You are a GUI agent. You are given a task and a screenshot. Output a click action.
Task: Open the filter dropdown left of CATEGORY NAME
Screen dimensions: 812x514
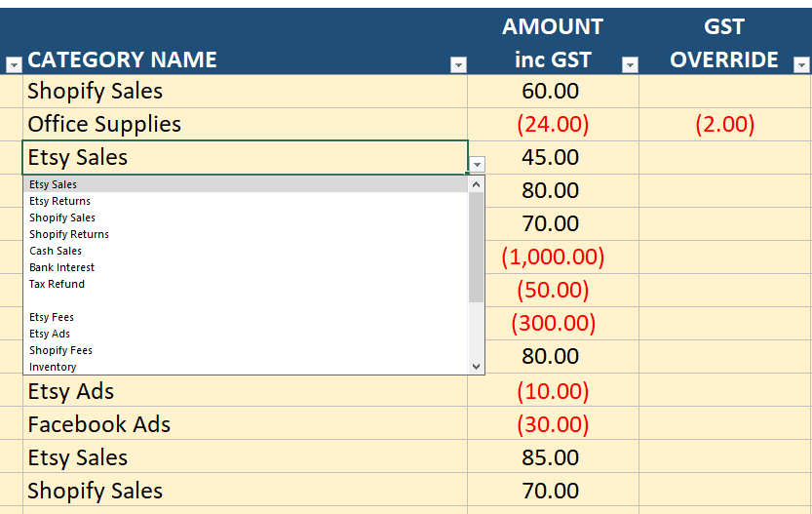pos(14,64)
